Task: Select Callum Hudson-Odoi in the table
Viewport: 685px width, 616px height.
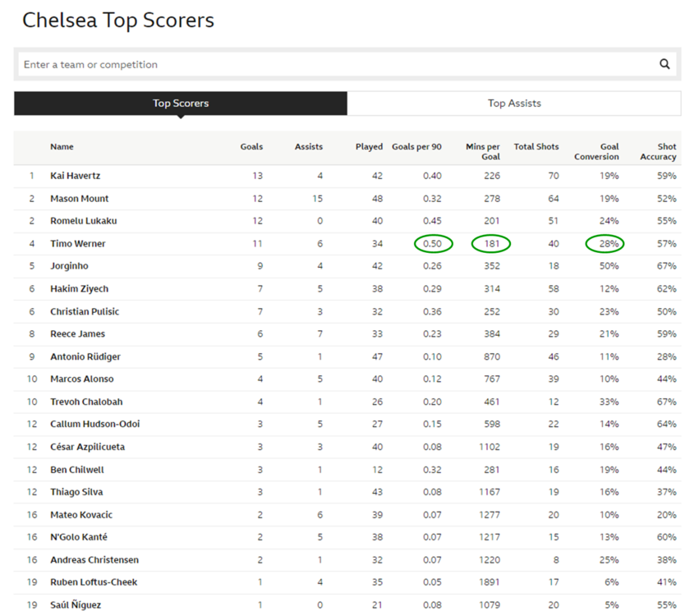Action: pos(94,424)
